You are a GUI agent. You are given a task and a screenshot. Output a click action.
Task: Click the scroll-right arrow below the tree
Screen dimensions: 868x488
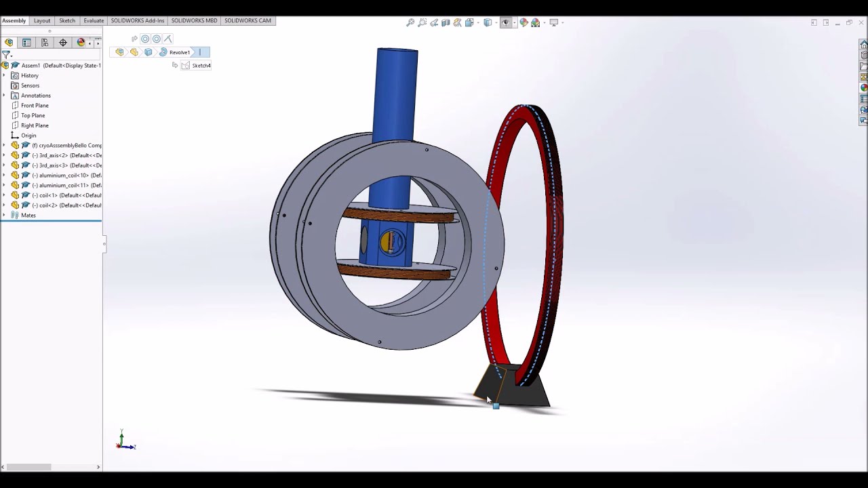click(x=98, y=467)
